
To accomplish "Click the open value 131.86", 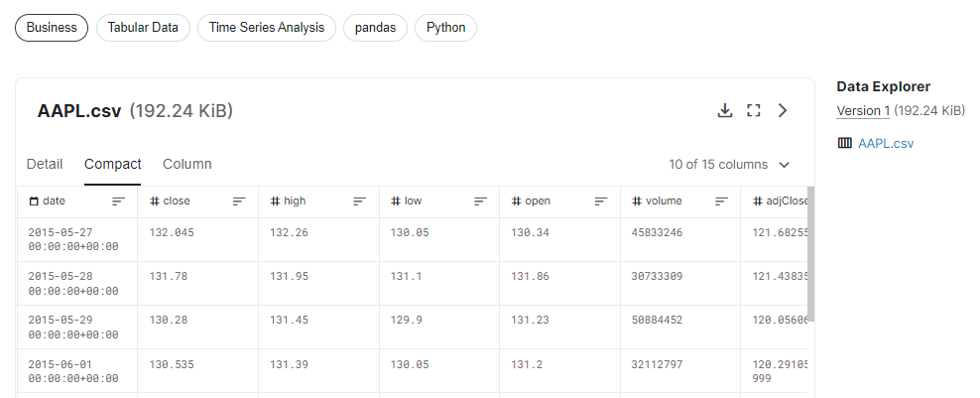I will pyautogui.click(x=530, y=277).
